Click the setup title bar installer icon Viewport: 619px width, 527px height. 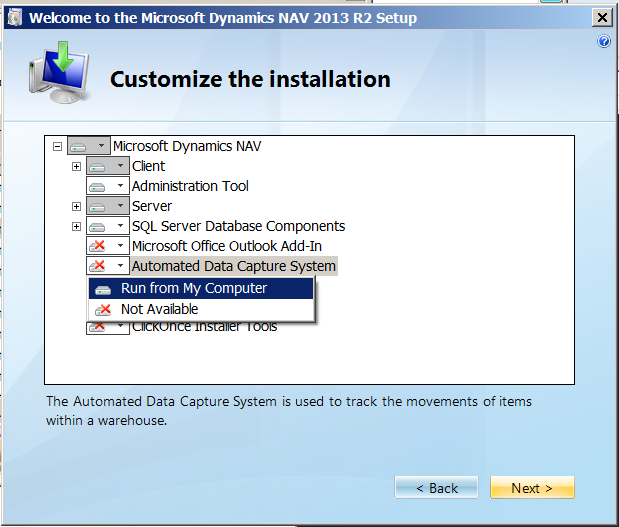15,18
